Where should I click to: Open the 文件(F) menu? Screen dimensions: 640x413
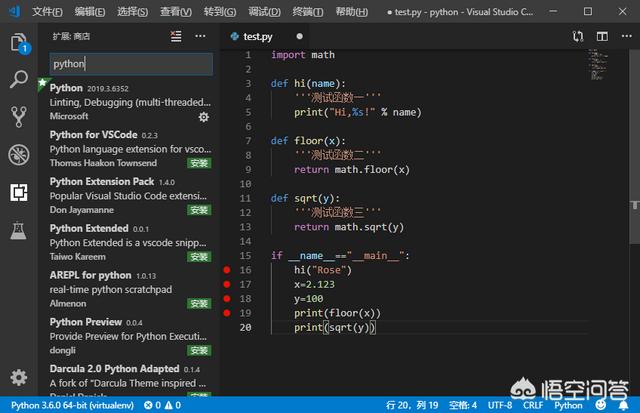(x=47, y=12)
